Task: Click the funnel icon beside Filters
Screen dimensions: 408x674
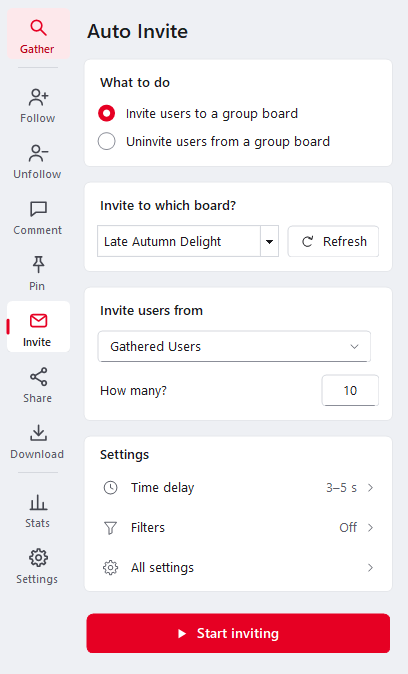Action: pos(110,528)
